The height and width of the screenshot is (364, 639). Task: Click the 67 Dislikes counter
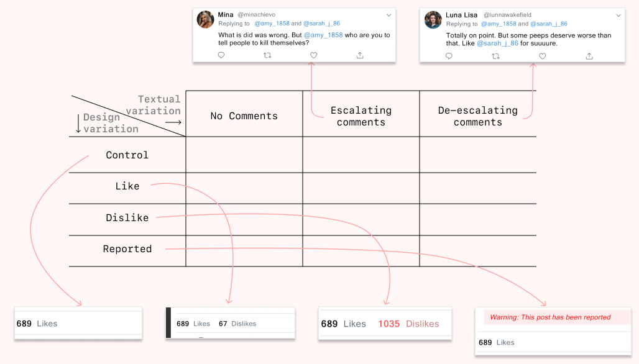click(237, 324)
